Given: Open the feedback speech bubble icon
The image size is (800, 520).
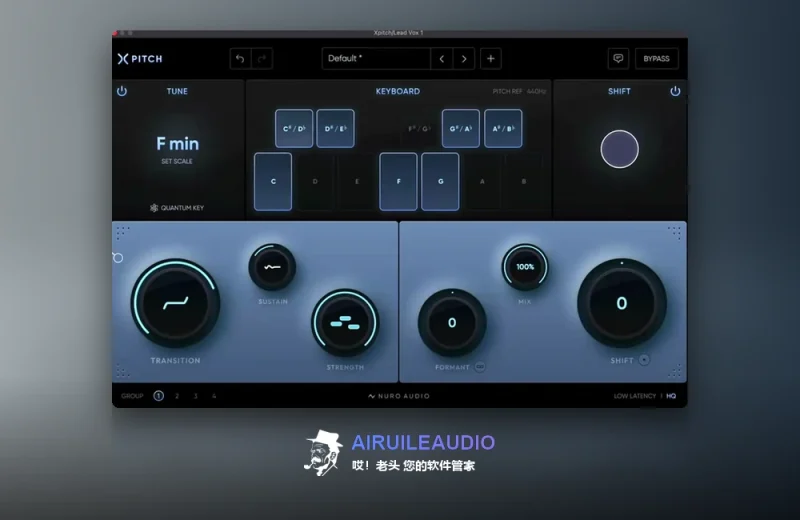Looking at the screenshot, I should [x=618, y=59].
